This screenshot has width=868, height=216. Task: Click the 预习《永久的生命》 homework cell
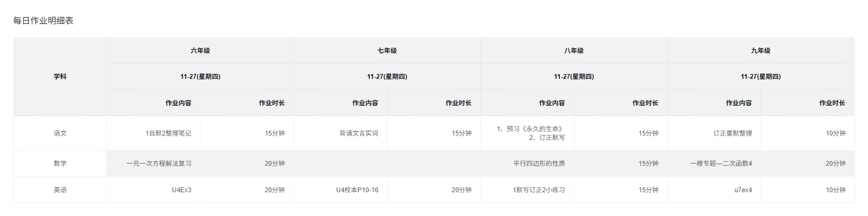(530, 129)
